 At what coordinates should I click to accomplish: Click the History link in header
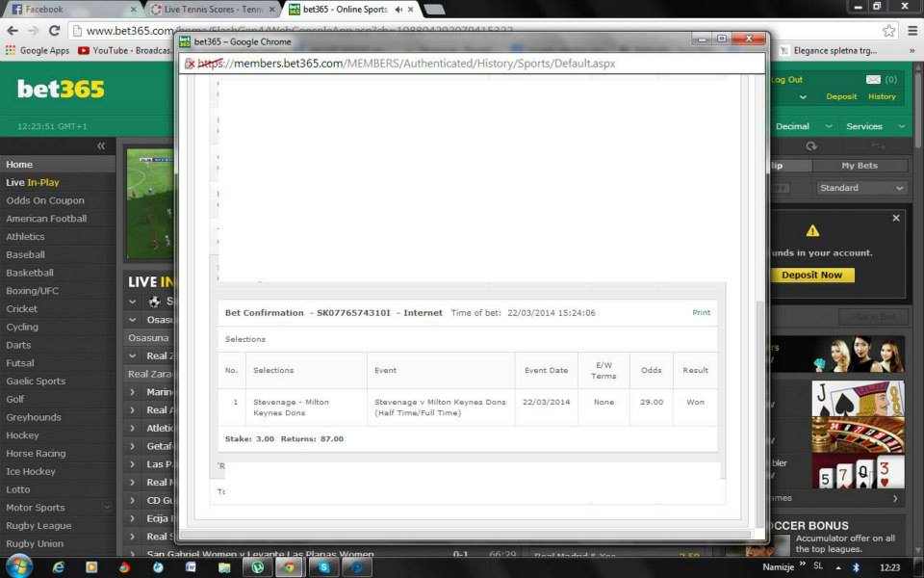[x=882, y=96]
